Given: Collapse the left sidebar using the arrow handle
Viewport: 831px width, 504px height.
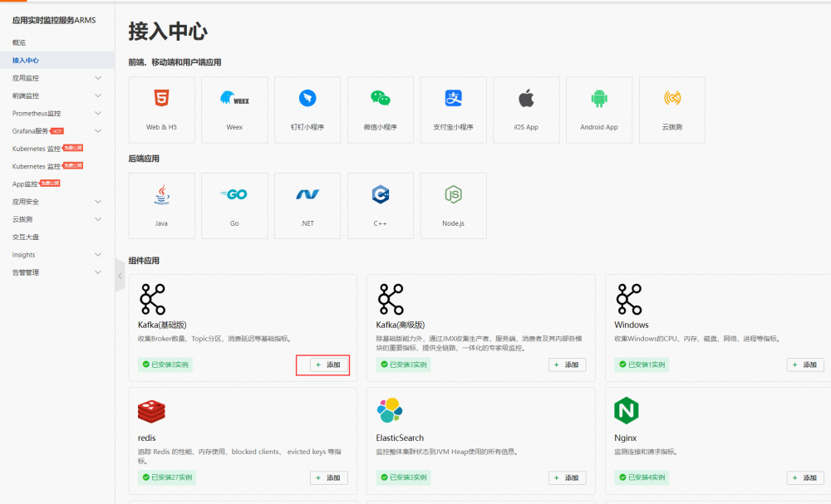Looking at the screenshot, I should pos(120,275).
